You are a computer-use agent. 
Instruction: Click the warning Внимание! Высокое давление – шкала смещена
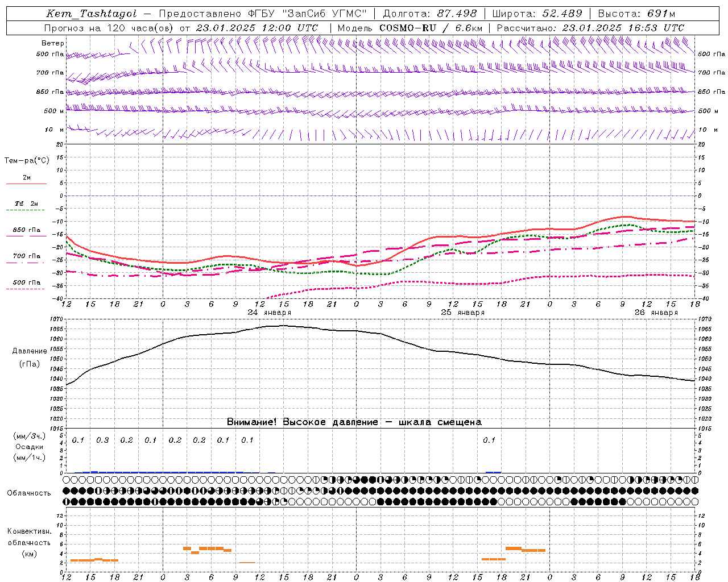tap(354, 422)
